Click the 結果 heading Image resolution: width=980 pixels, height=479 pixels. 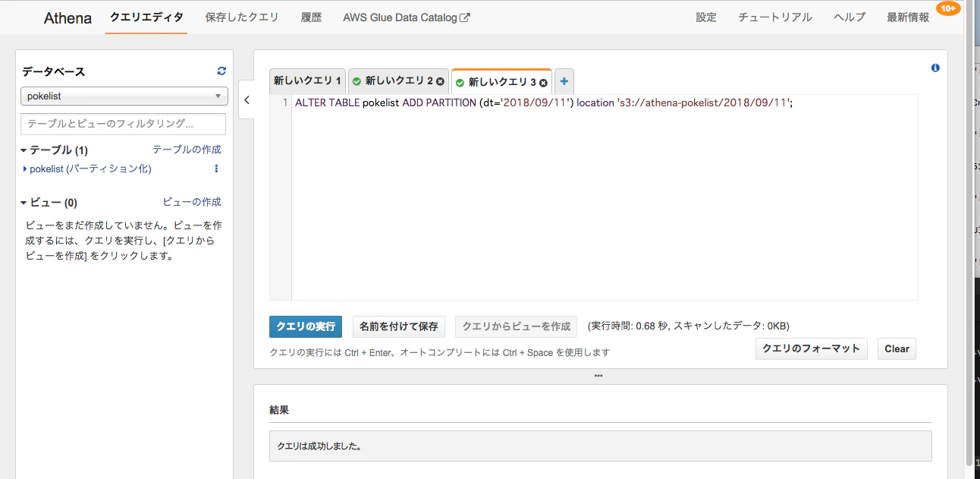pos(279,410)
